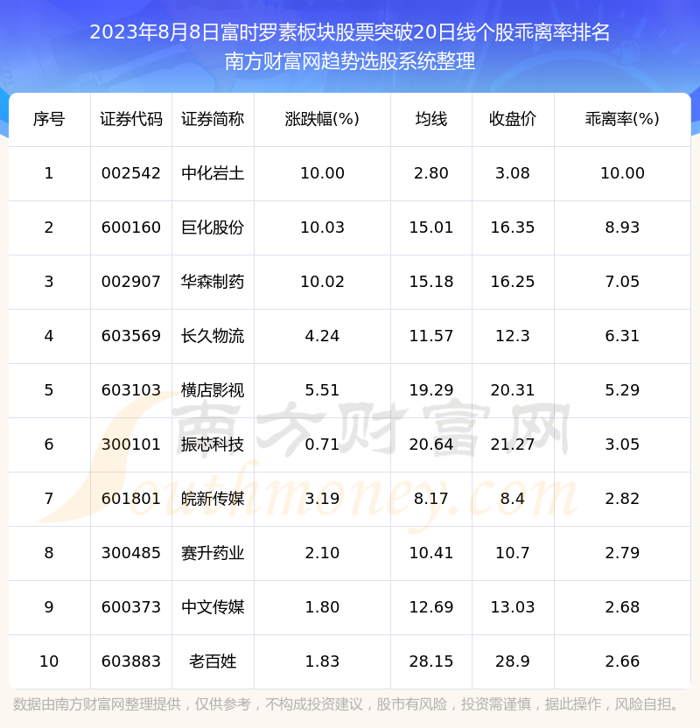Screen dimensions: 700x728
Task: Click closing price 8.4
Action: (513, 499)
